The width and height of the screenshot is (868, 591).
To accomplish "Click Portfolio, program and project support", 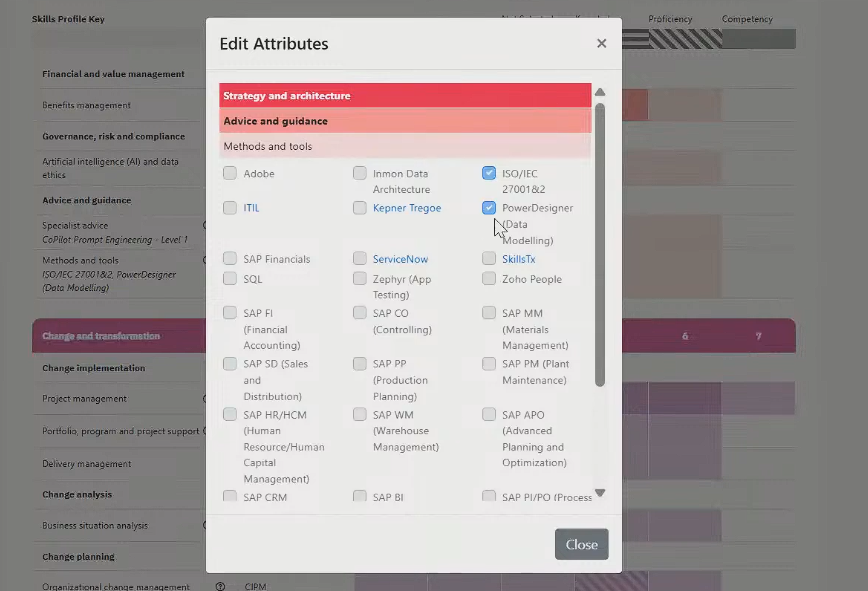I will 121,431.
